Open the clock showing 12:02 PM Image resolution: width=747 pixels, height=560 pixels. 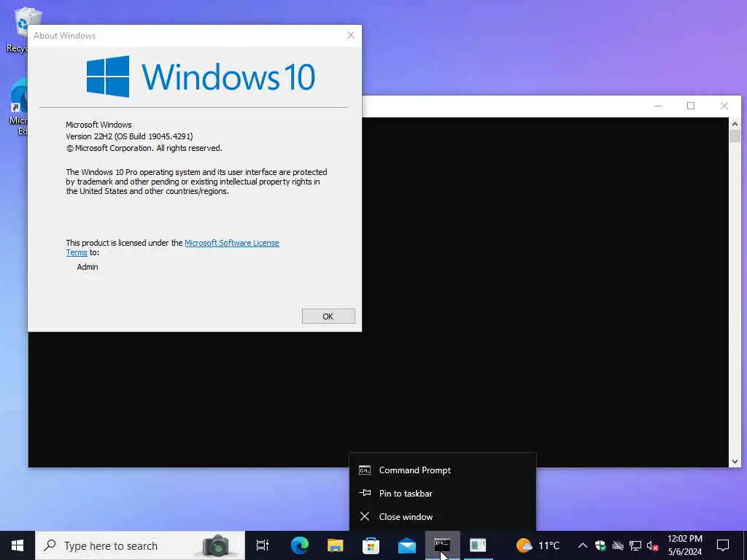[x=684, y=545]
